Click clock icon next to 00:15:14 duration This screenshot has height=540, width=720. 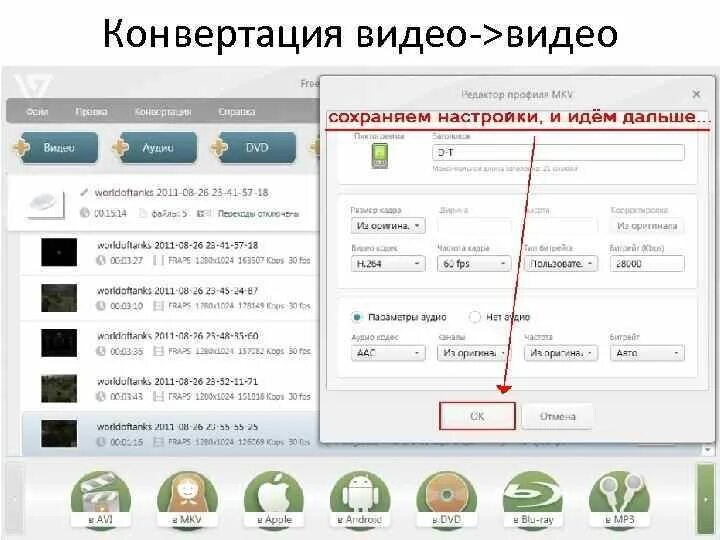84,213
